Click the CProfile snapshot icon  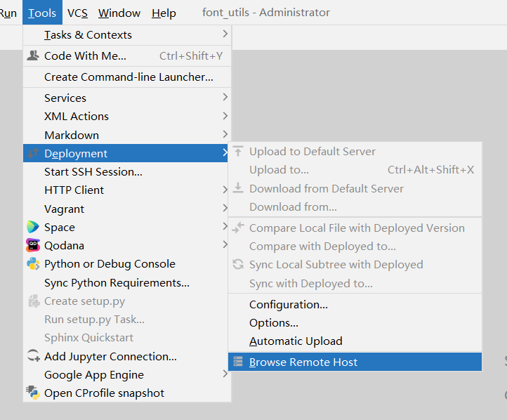coord(33,393)
